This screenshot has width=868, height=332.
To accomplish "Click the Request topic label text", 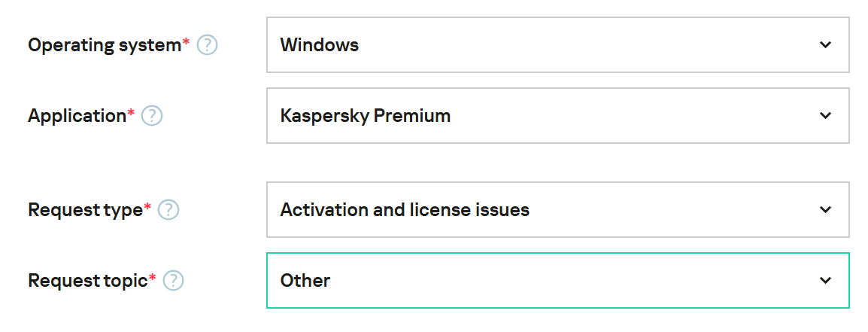I will 87,281.
